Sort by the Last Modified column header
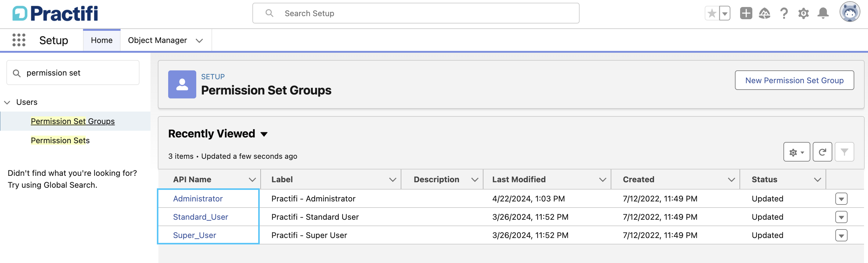Viewport: 868px width, 263px height. click(519, 179)
